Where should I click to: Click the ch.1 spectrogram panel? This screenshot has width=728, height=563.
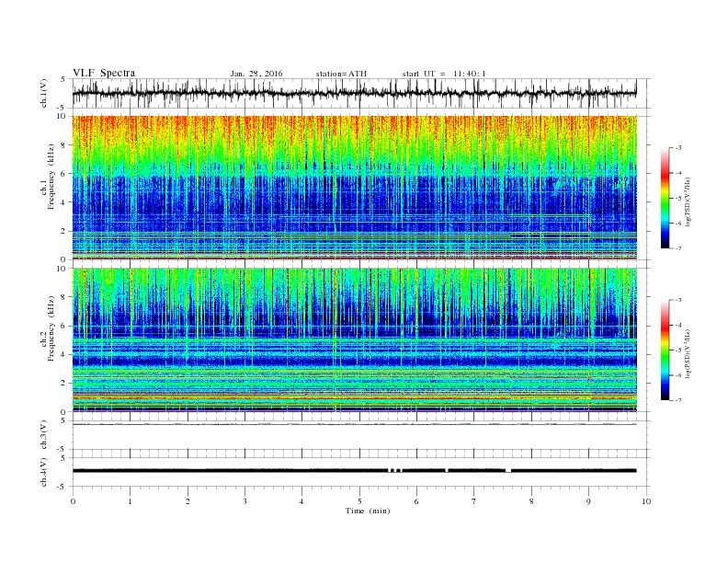point(355,188)
